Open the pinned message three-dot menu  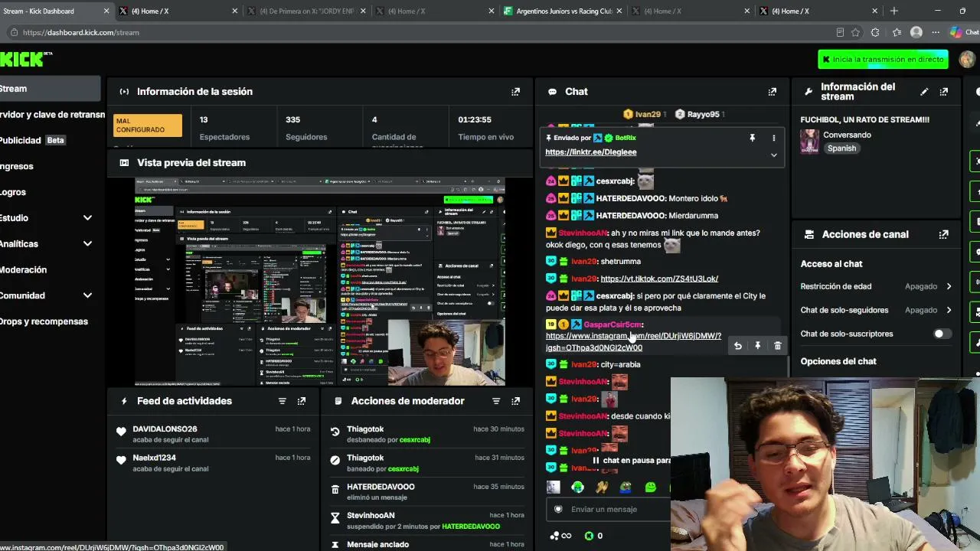point(773,138)
